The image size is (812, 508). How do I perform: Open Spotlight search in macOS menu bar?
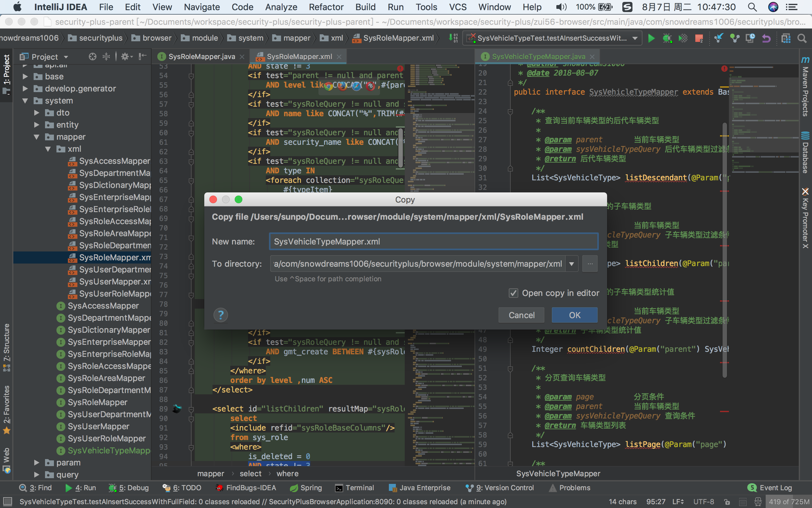(752, 7)
